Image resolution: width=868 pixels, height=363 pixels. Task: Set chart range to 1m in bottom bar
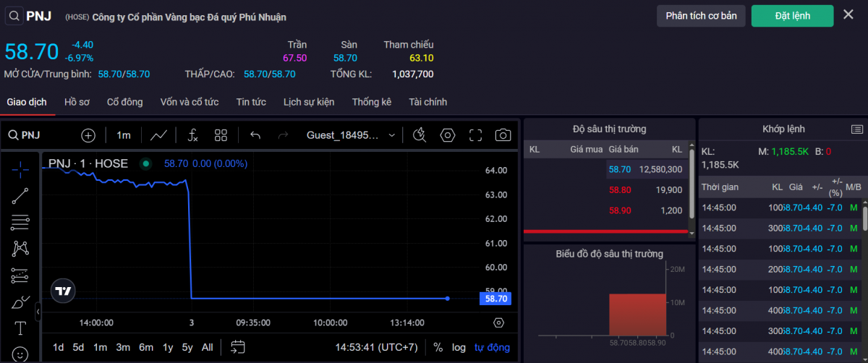100,347
